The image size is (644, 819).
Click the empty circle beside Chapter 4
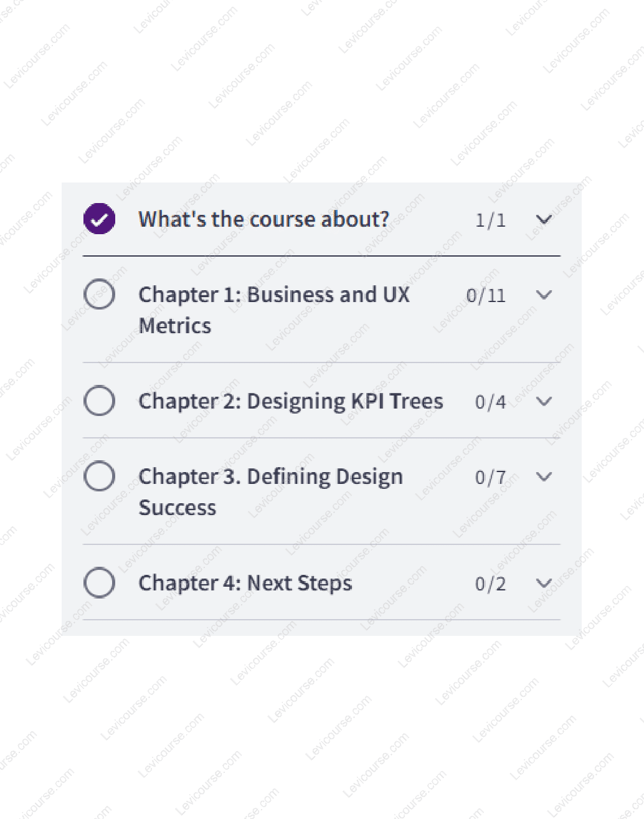pyautogui.click(x=99, y=583)
